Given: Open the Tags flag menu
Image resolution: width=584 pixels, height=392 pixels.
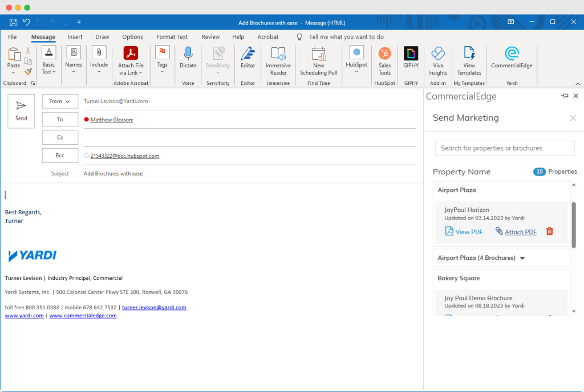Looking at the screenshot, I should click(x=162, y=59).
